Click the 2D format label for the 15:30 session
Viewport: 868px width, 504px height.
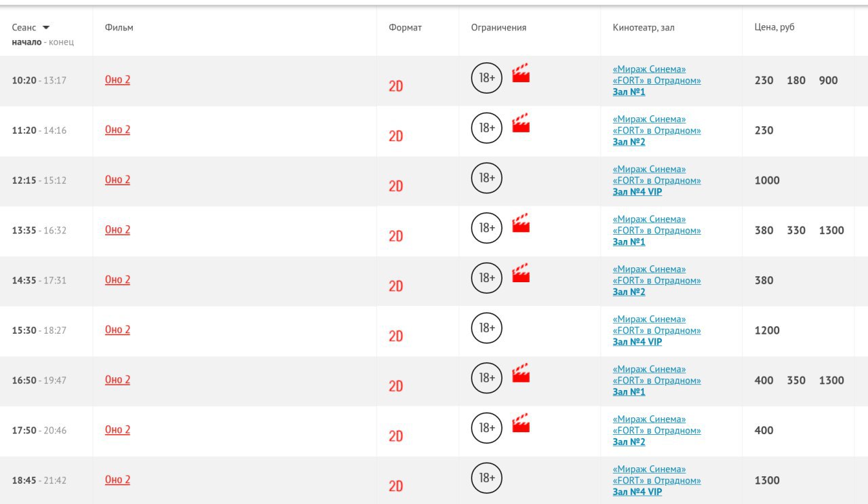pyautogui.click(x=396, y=336)
